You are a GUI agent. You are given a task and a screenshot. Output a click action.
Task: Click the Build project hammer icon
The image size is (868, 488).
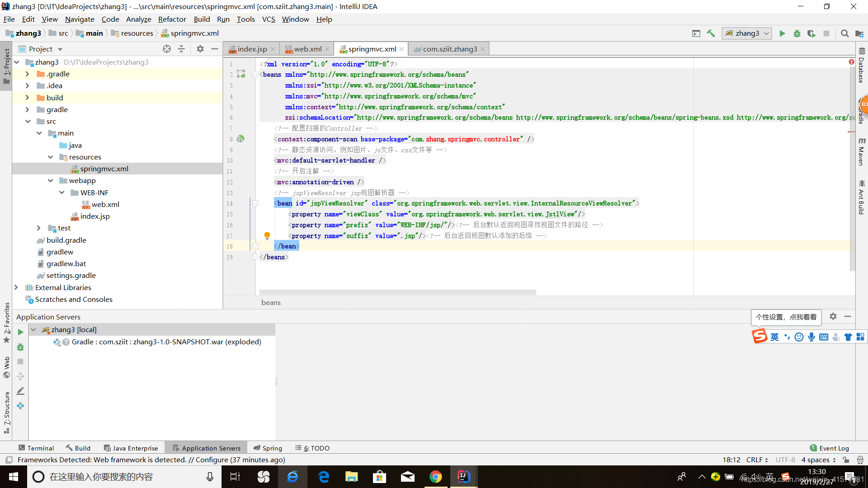[x=711, y=33]
